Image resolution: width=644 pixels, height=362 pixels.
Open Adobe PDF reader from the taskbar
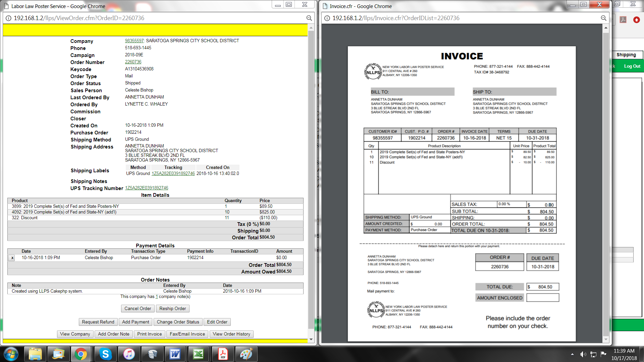pyautogui.click(x=223, y=354)
